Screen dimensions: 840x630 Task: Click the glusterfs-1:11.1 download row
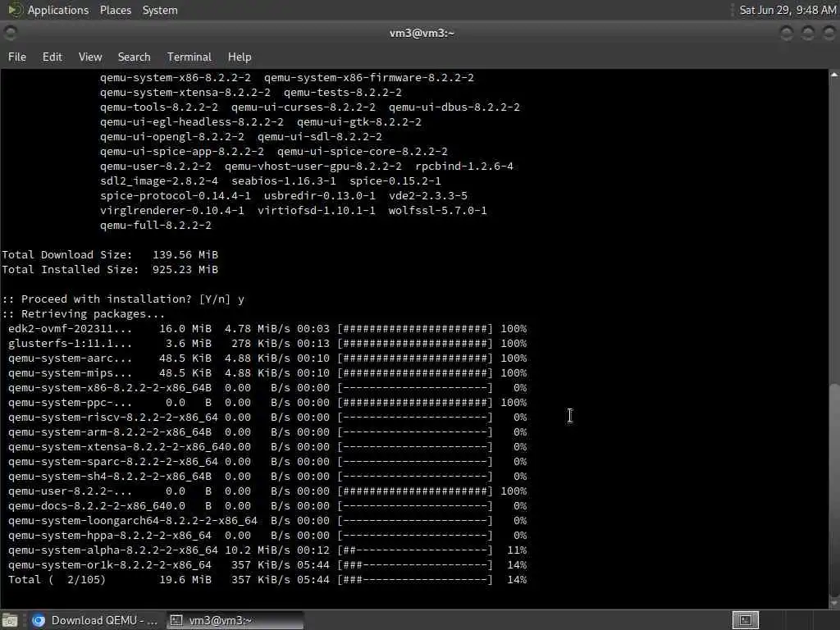(267, 344)
